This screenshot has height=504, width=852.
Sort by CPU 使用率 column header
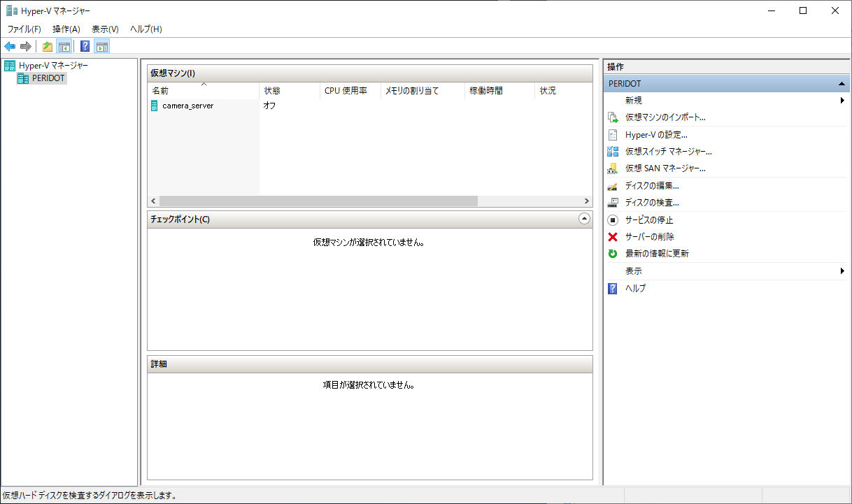coord(350,91)
